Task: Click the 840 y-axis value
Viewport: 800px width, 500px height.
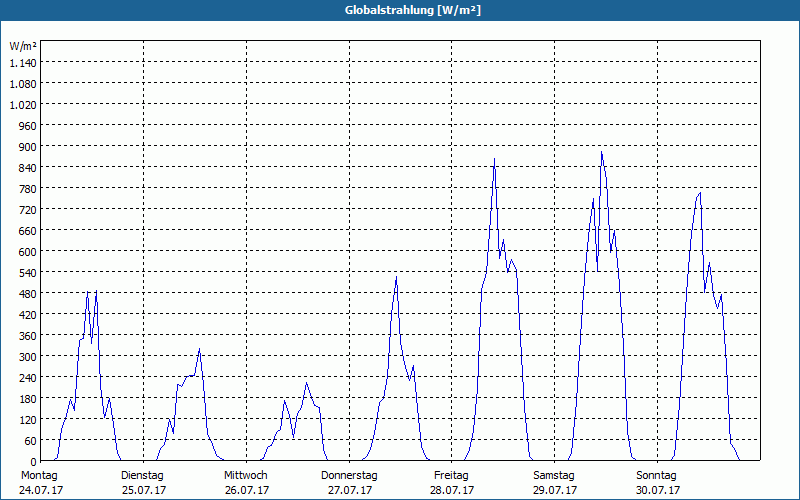Action: pyautogui.click(x=29, y=167)
